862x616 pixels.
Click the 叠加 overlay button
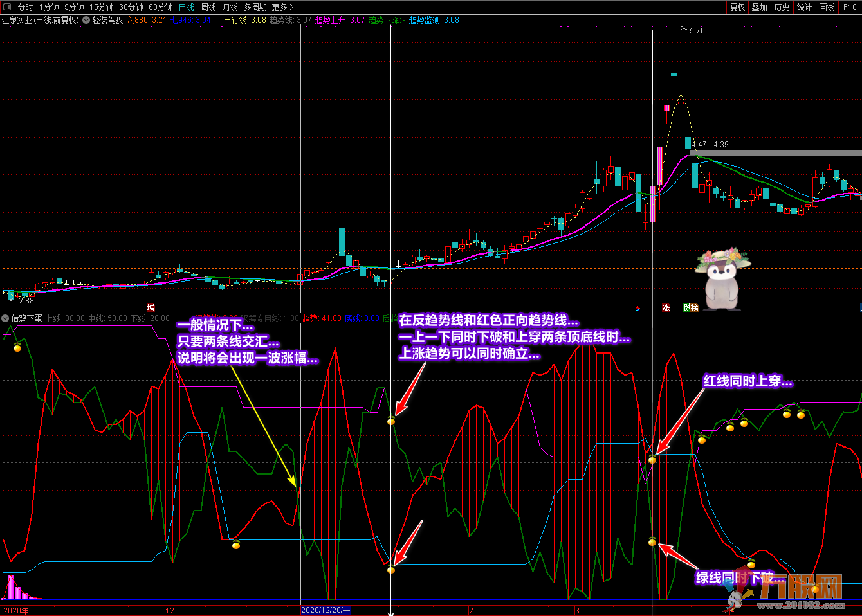pos(760,7)
